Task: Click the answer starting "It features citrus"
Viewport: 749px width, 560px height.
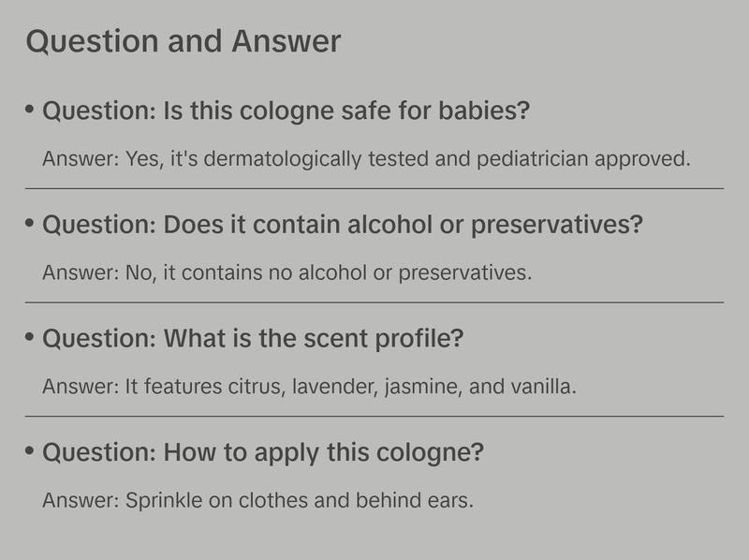Action: click(309, 387)
